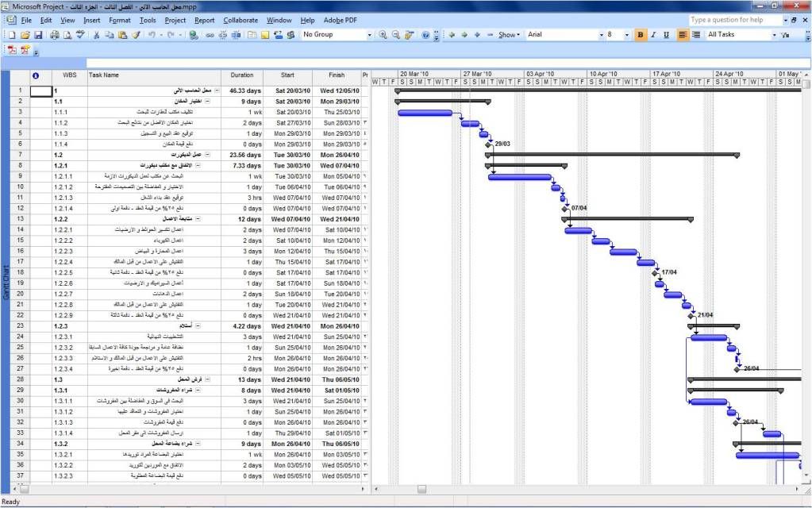The image size is (812, 508).
Task: Redo the last undone action
Action: 171,35
